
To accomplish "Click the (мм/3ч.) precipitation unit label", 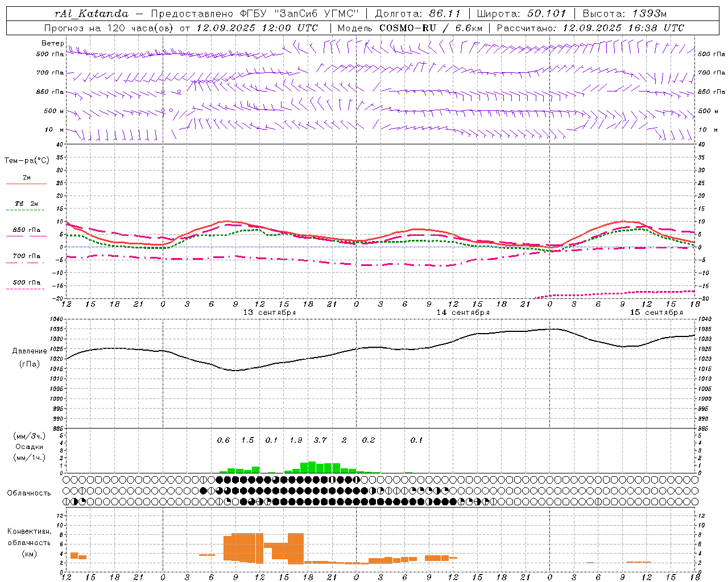I will point(29,436).
